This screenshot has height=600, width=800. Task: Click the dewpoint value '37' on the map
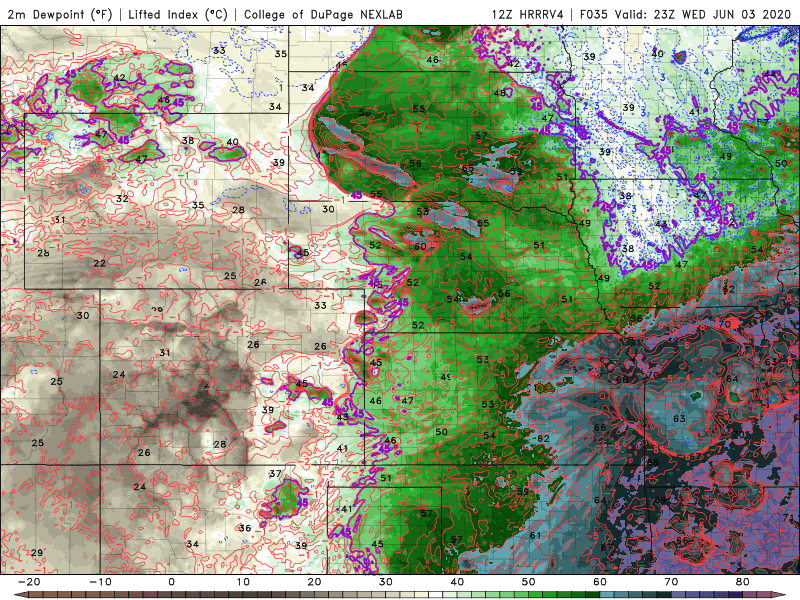(276, 473)
